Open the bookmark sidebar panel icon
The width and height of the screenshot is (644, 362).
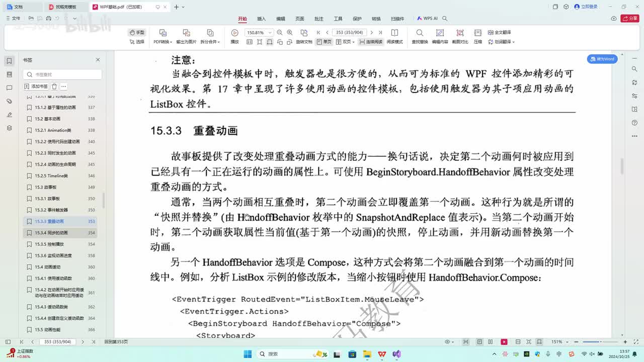point(9,61)
